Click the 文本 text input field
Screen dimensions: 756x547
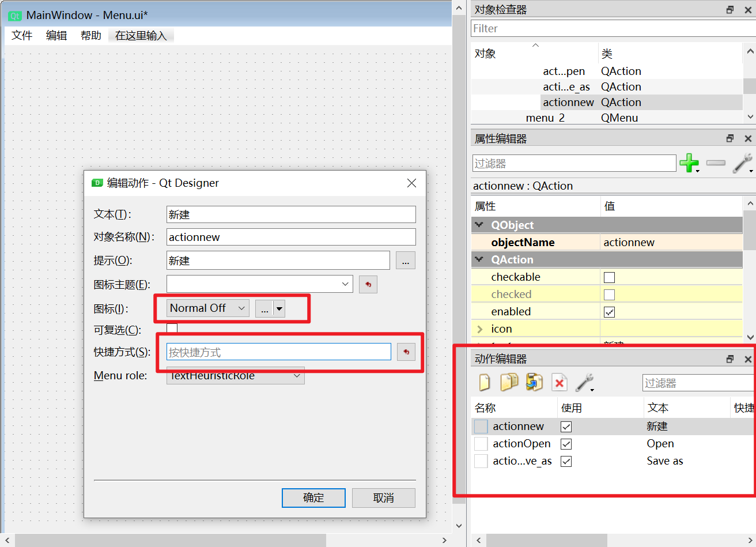click(x=291, y=214)
